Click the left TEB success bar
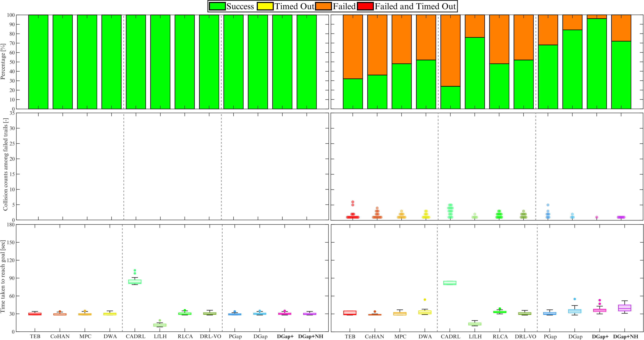 click(x=38, y=62)
